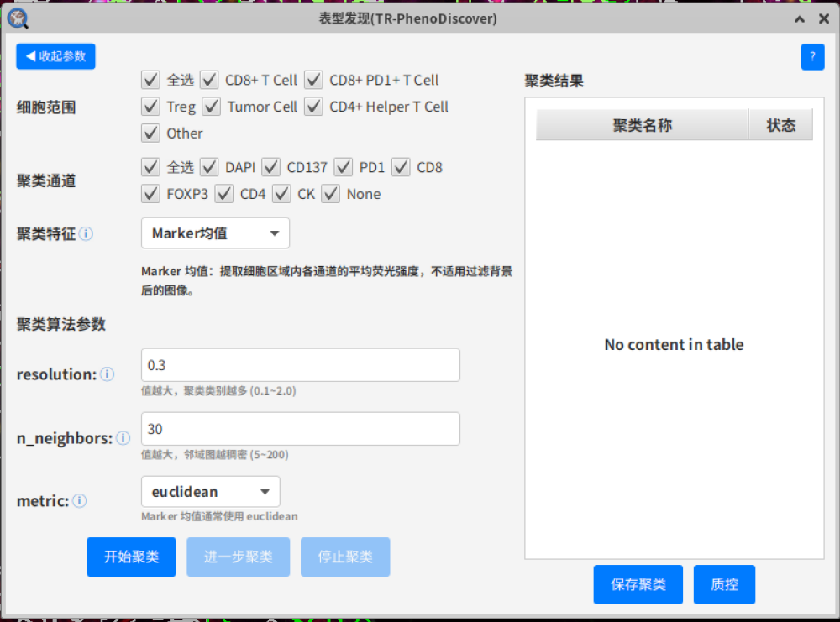840x622 pixels.
Task: Toggle 全选 checkbox in 聚类通道
Action: pos(150,168)
